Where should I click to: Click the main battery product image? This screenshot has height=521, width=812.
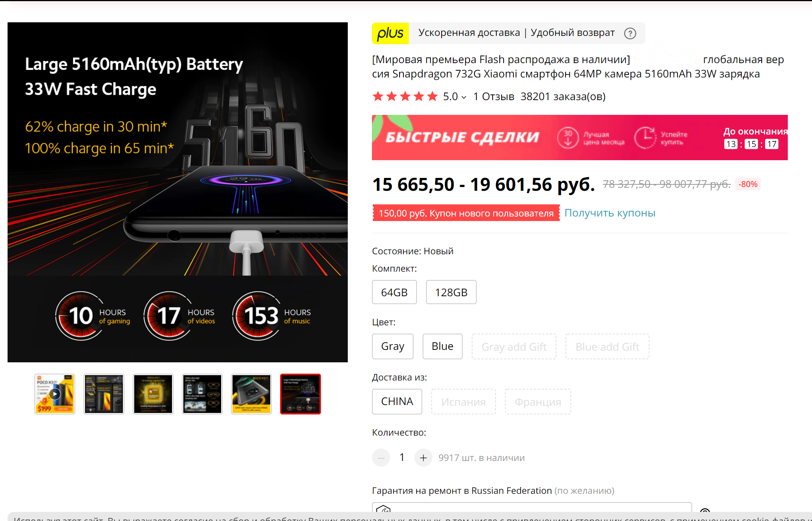[x=178, y=192]
